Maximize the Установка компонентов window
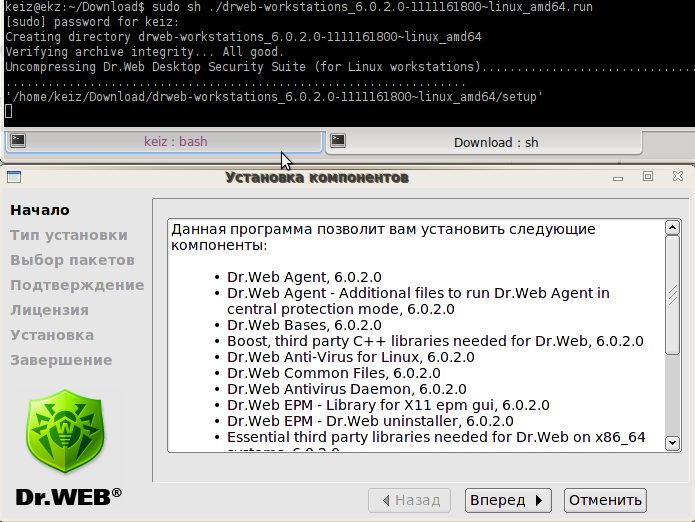Image resolution: width=695 pixels, height=522 pixels. tap(648, 176)
